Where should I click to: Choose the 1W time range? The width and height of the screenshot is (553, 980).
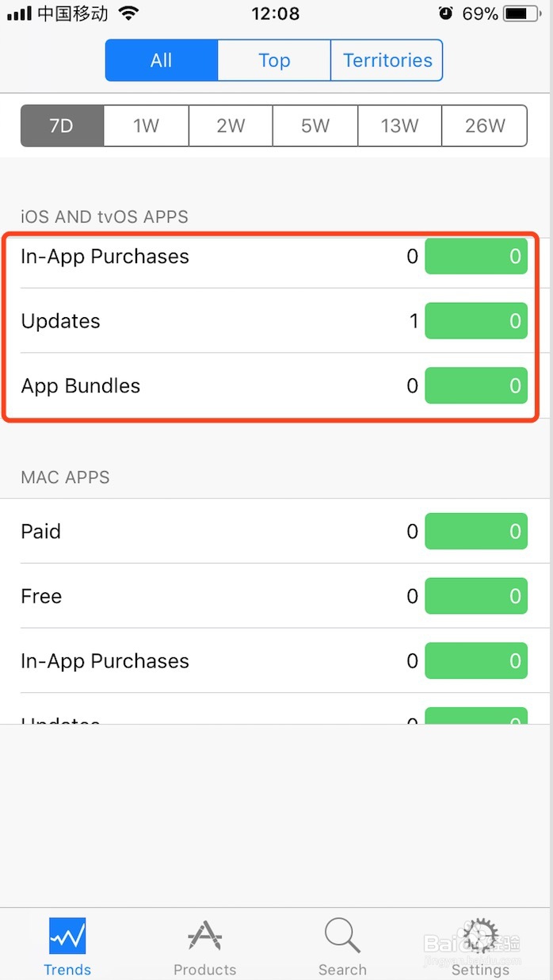146,125
